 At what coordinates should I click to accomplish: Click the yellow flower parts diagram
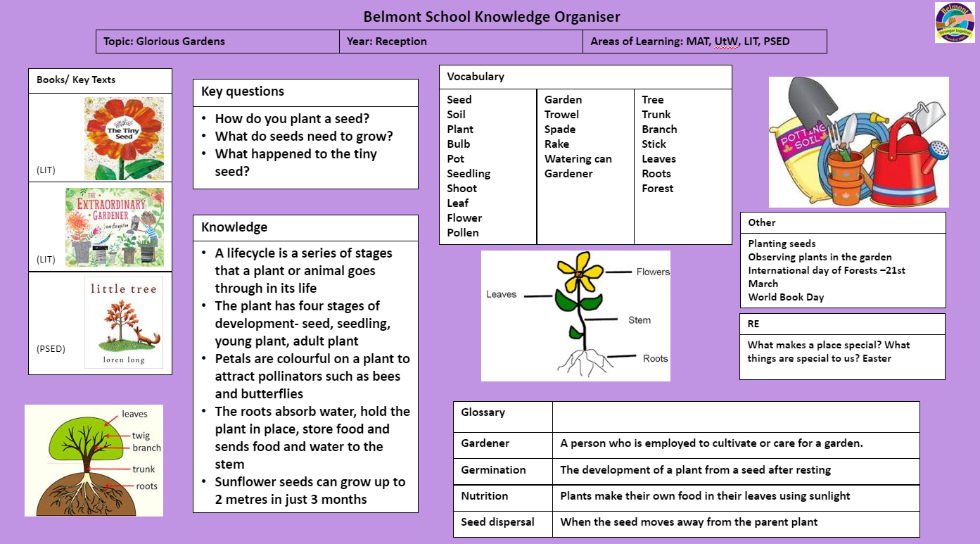(575, 315)
